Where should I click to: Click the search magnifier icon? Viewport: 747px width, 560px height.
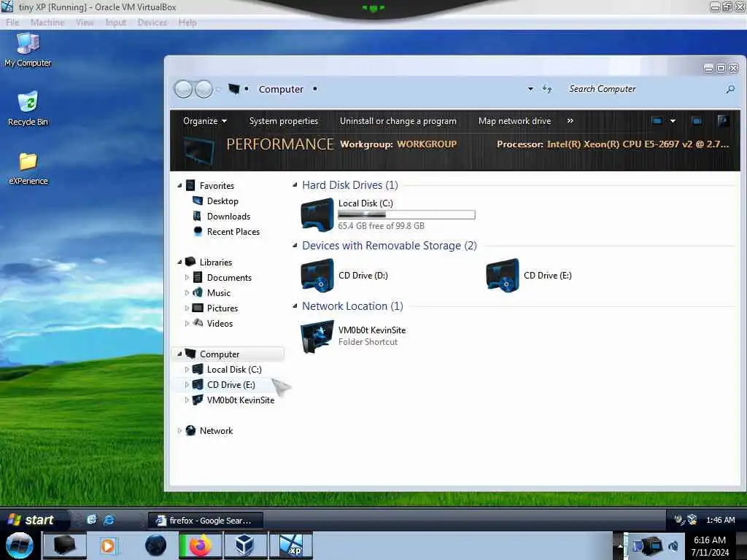coord(730,89)
